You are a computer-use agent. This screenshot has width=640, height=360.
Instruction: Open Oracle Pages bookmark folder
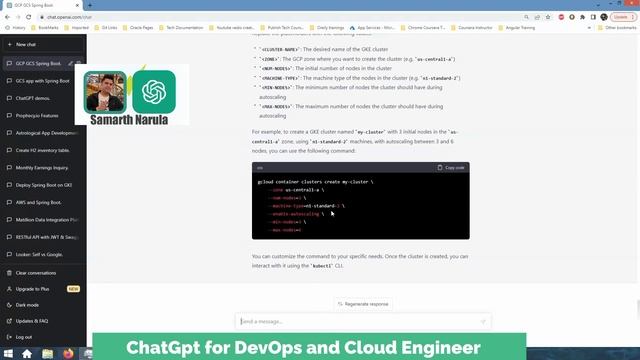pos(138,28)
